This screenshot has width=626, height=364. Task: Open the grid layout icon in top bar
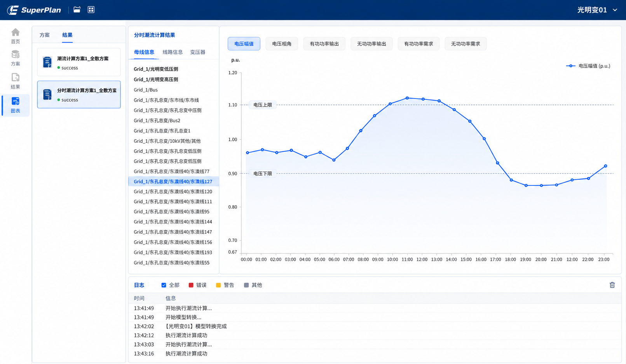(91, 10)
